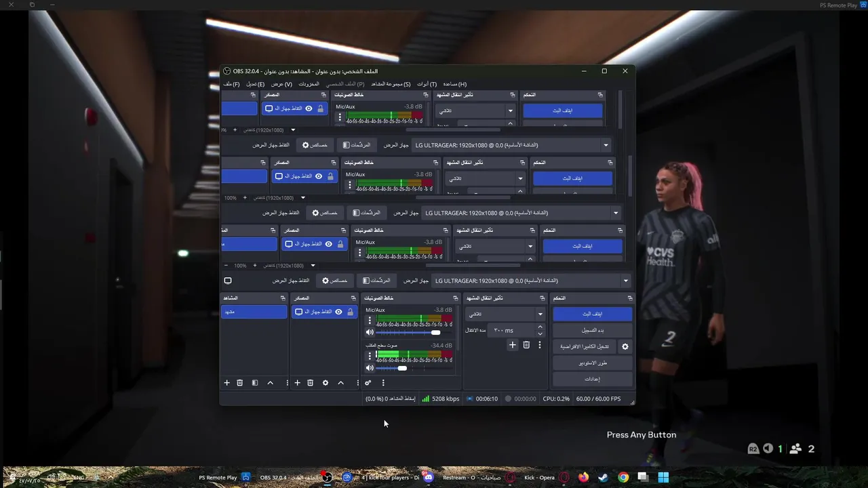
Task: Open the عرض (V) View menu
Action: click(281, 84)
